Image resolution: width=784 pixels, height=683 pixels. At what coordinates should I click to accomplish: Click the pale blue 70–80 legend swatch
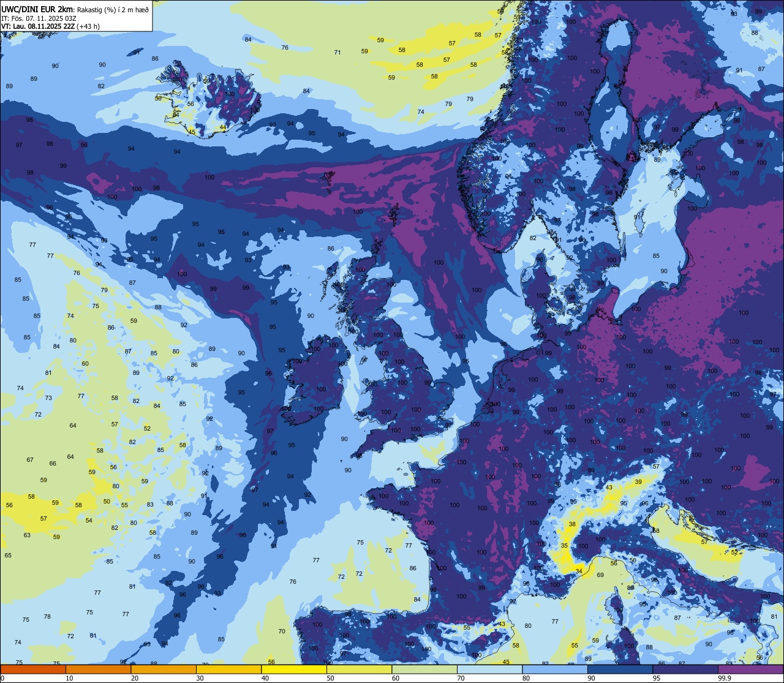tap(489, 669)
